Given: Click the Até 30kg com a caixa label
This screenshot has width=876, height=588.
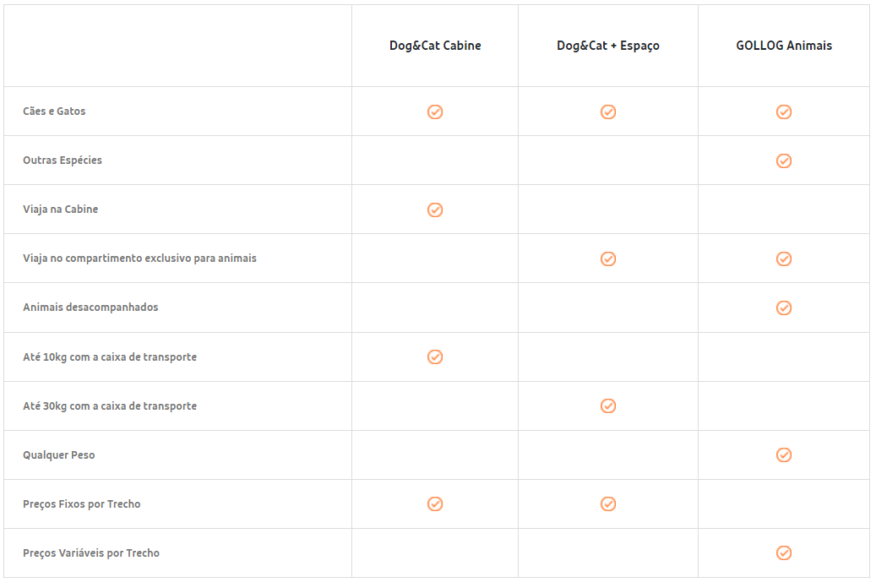Looking at the screenshot, I should 110,406.
